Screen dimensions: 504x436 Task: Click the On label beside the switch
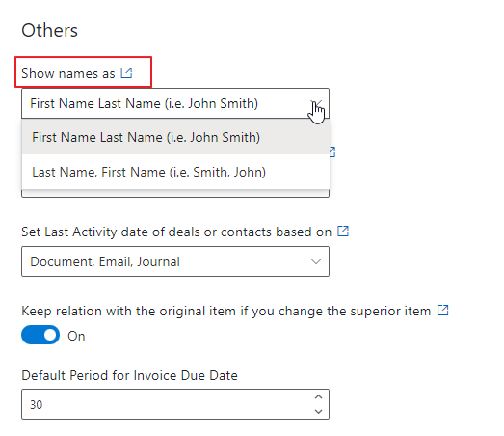click(76, 336)
